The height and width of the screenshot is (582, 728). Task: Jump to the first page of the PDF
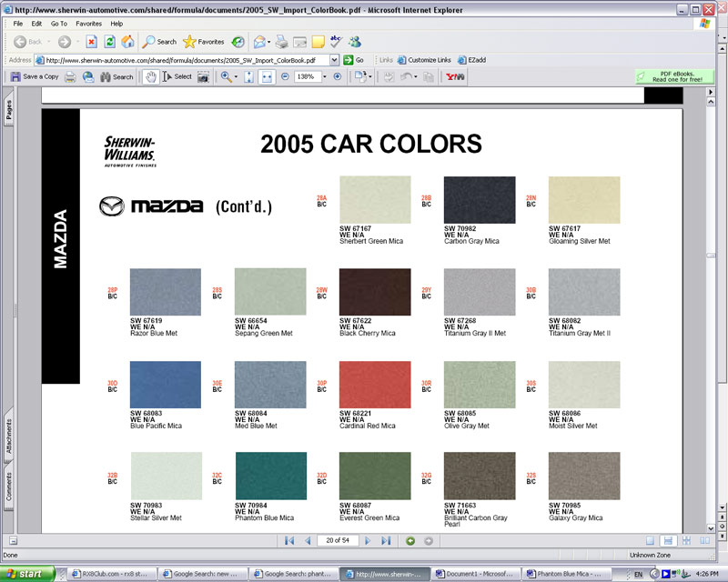(289, 541)
